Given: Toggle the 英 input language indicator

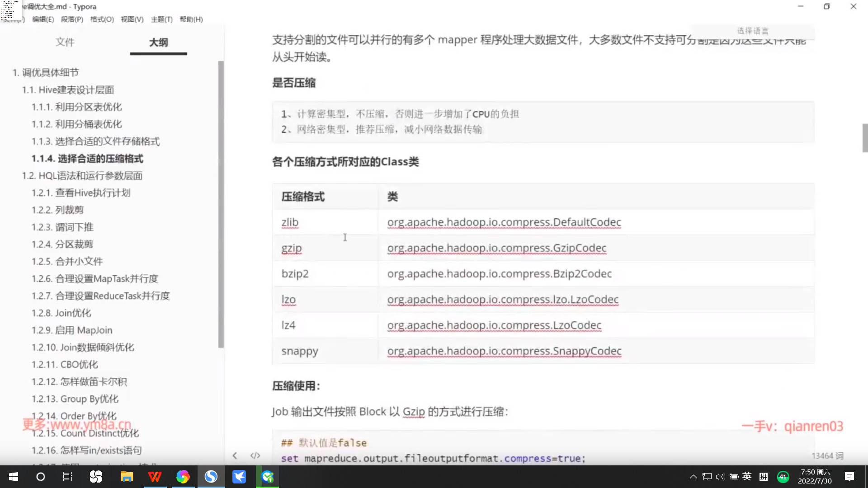Looking at the screenshot, I should click(747, 476).
